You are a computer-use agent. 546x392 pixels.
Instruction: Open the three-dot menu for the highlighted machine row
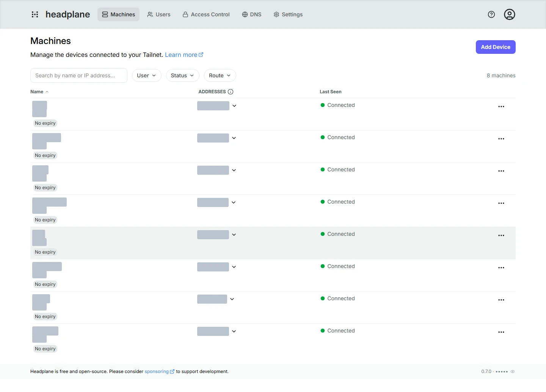point(501,235)
